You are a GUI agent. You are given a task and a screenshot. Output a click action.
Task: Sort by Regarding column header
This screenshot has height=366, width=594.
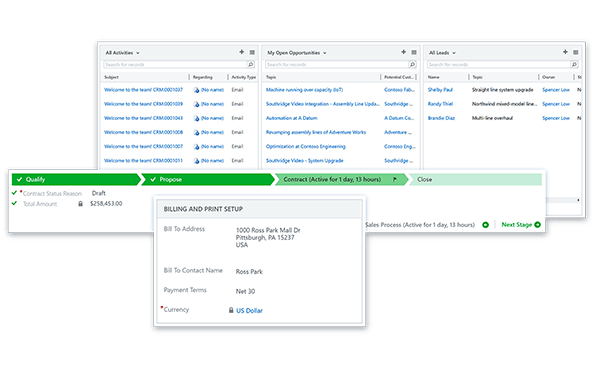[x=203, y=77]
